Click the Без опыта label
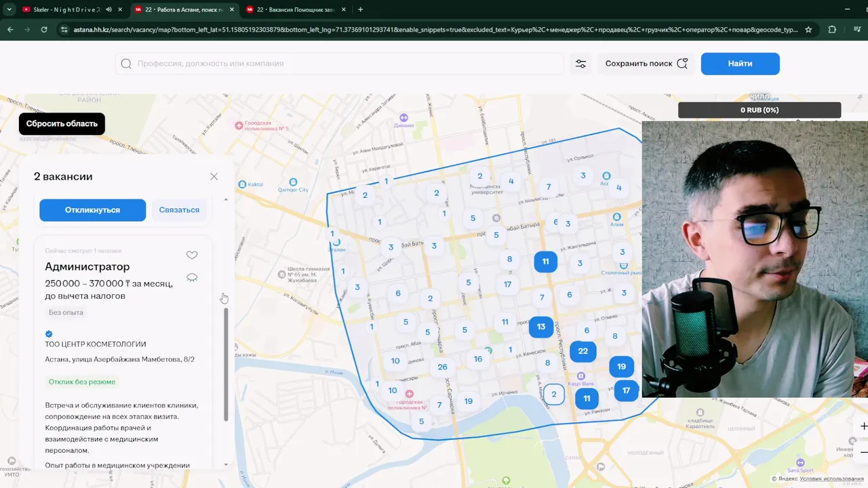Image resolution: width=868 pixels, height=488 pixels. [x=66, y=312]
